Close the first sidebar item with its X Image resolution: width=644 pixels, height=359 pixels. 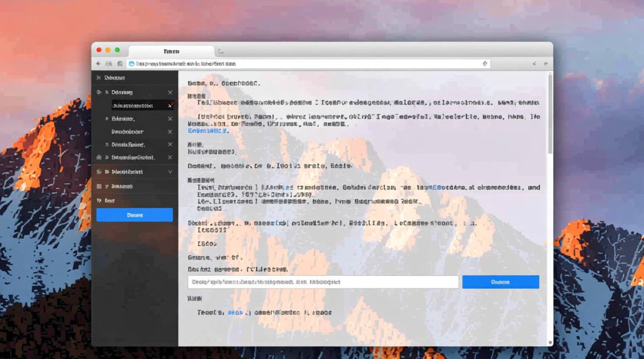point(170,92)
